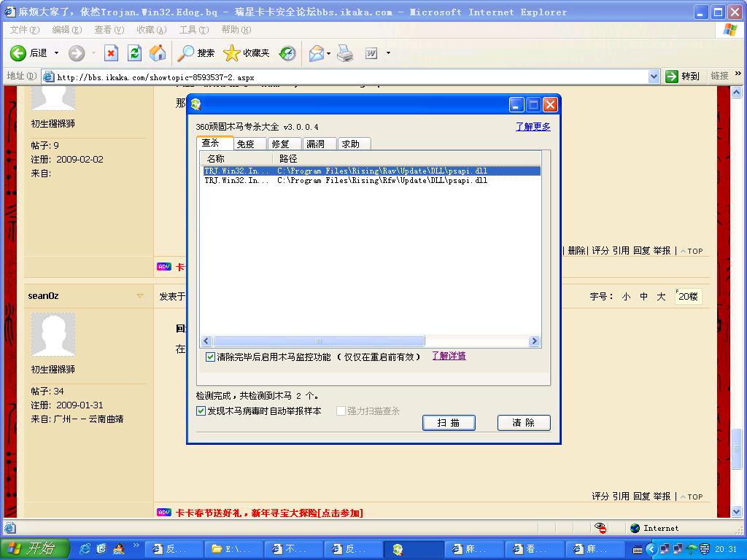
Task: Click the Word edit toolbar icon
Action: point(371,53)
